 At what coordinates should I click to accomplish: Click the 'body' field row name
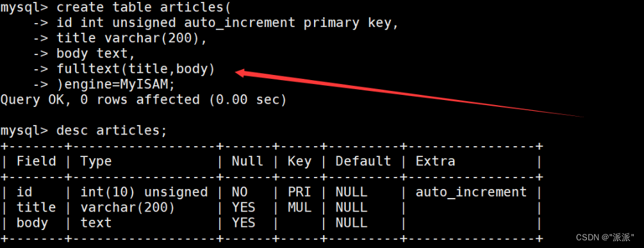pos(33,223)
